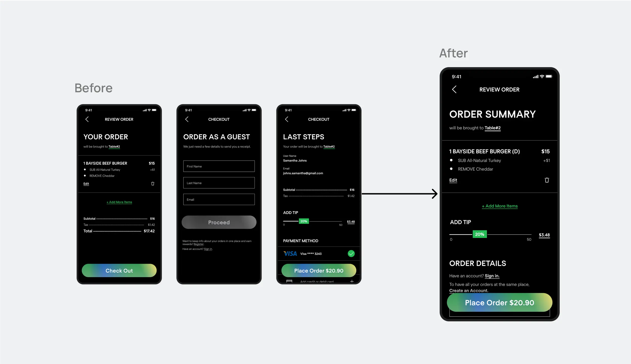The height and width of the screenshot is (364, 631).
Task: Click the back arrow icon on Checkout screen
Action: pos(186,119)
